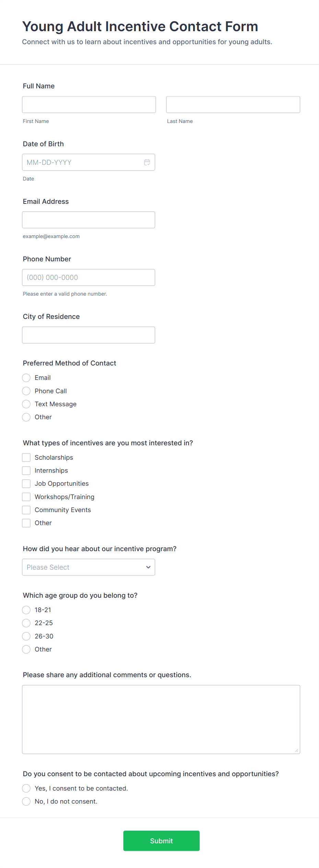Select the Text Message radio button
Image resolution: width=319 pixels, height=868 pixels.
coord(26,404)
